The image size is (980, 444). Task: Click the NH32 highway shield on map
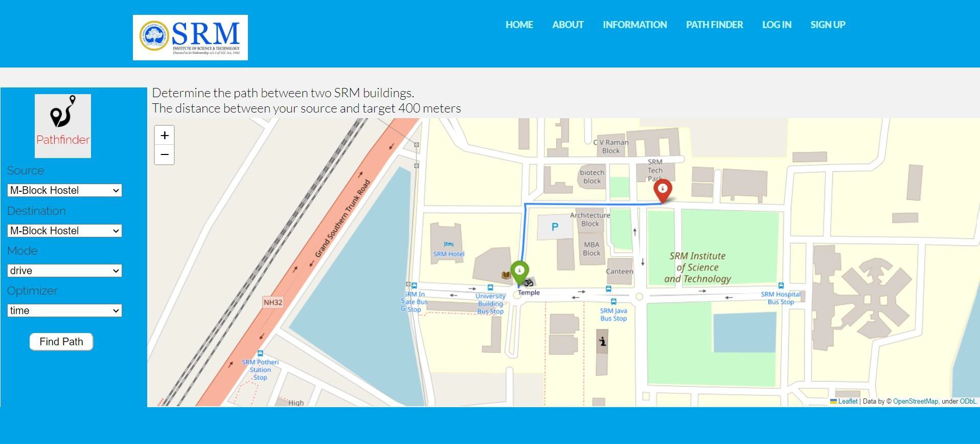(x=273, y=302)
